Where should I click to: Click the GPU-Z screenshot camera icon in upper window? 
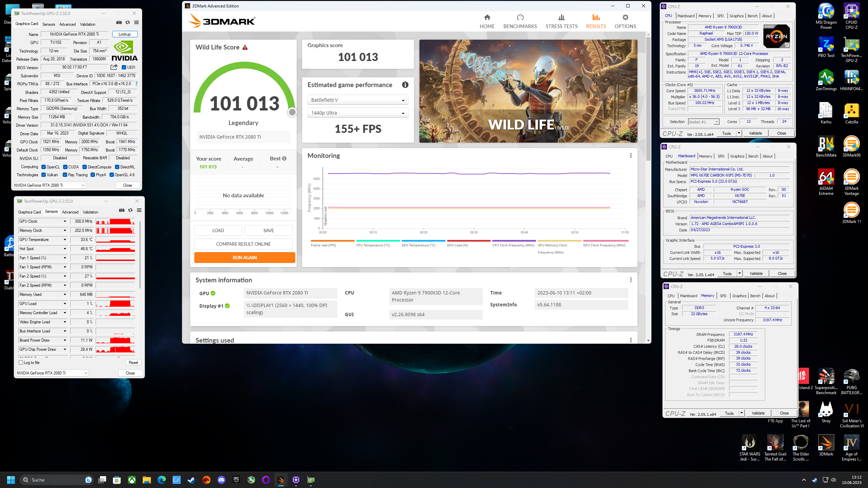tap(119, 23)
